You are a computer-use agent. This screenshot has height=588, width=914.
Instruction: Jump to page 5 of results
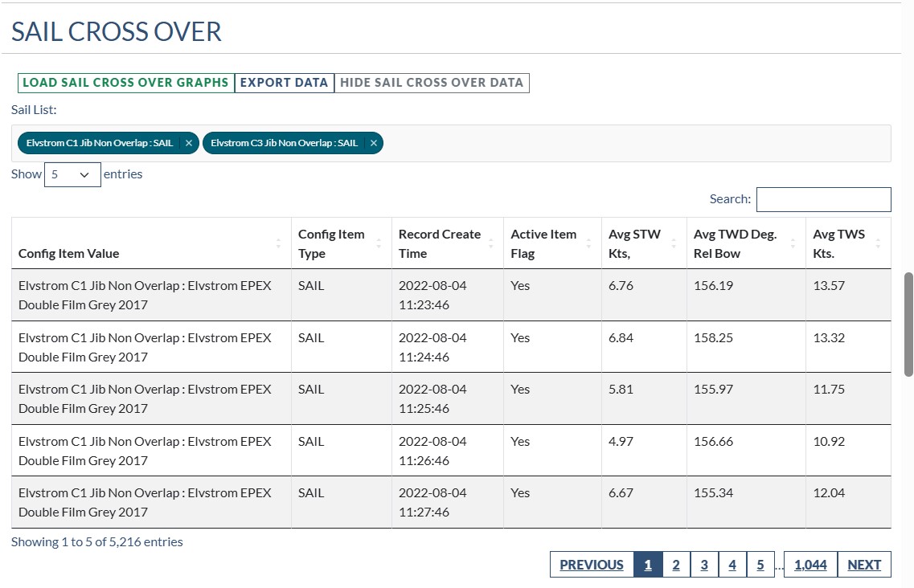pyautogui.click(x=760, y=565)
